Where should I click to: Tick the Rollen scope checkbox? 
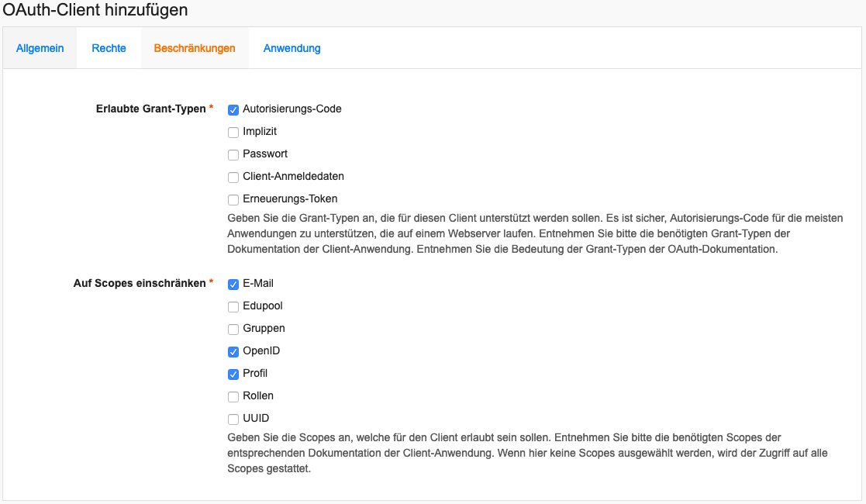(x=233, y=397)
